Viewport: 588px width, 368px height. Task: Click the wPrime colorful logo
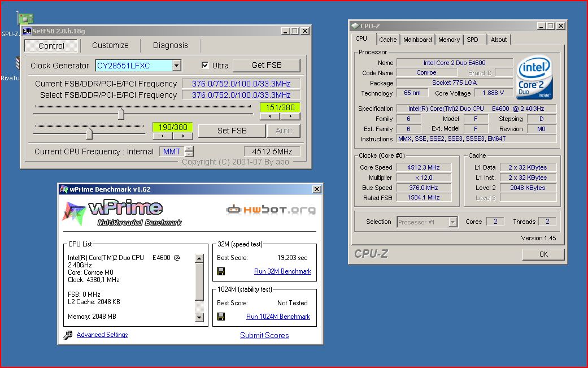73,214
